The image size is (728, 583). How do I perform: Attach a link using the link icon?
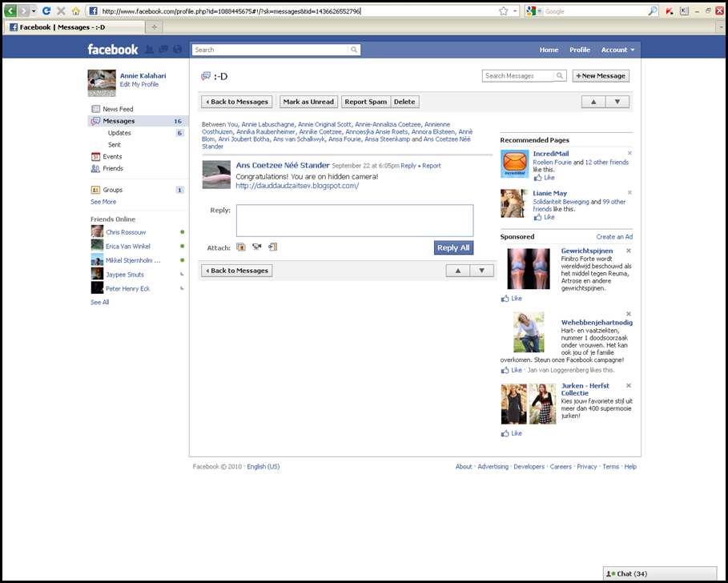272,247
